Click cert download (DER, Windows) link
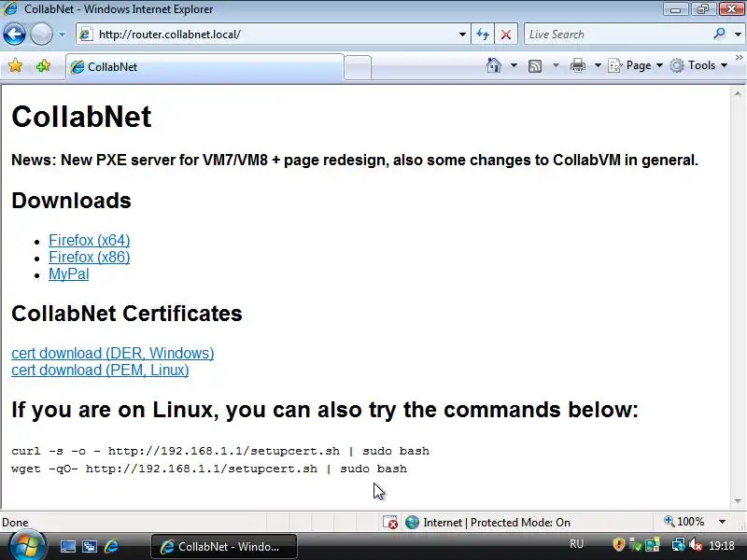The width and height of the screenshot is (747, 560). (x=112, y=353)
